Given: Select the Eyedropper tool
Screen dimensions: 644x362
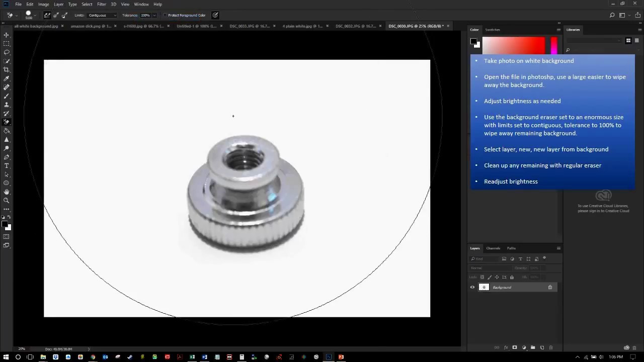Looking at the screenshot, I should (x=7, y=78).
